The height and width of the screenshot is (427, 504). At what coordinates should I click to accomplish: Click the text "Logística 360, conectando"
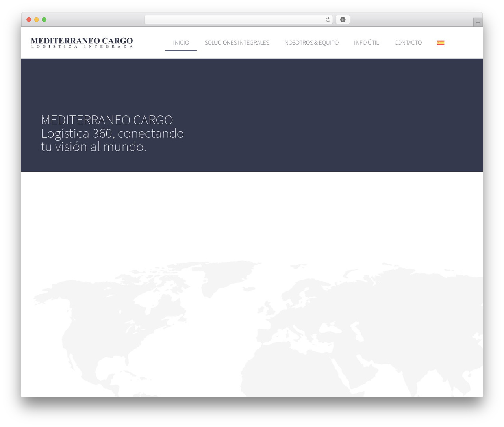pyautogui.click(x=112, y=133)
